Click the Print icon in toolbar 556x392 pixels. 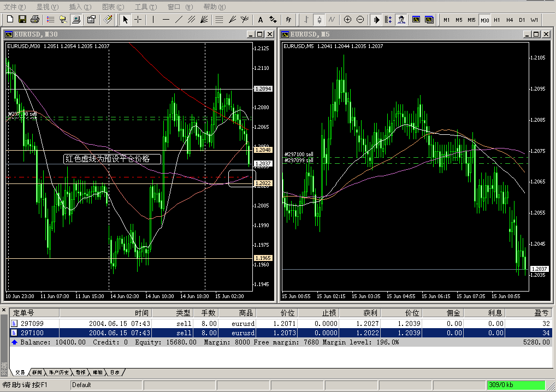click(35, 20)
